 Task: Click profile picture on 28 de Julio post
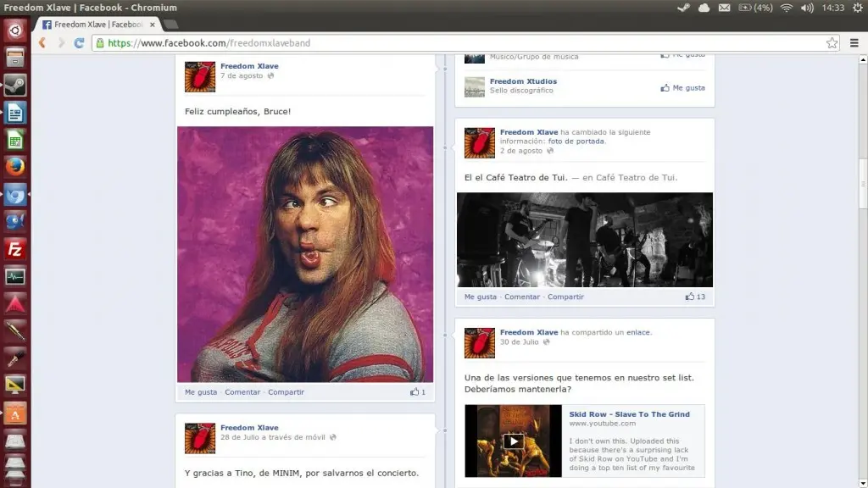[x=200, y=438]
